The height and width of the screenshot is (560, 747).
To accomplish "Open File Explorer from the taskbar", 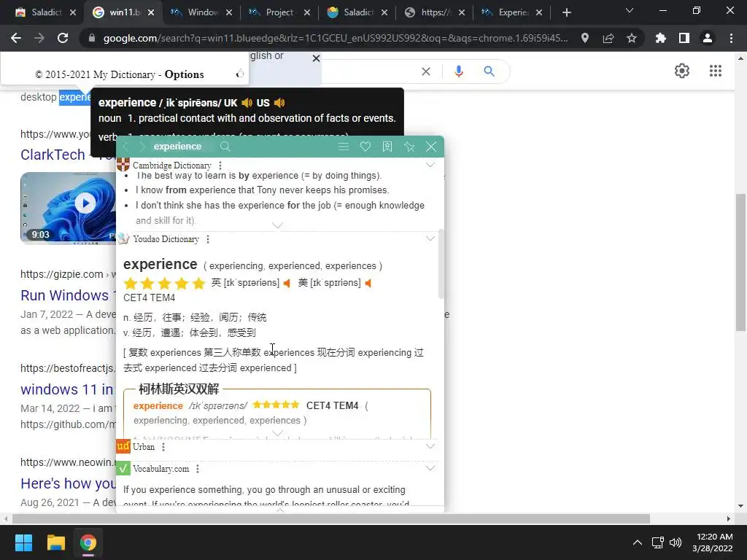I will click(x=55, y=542).
